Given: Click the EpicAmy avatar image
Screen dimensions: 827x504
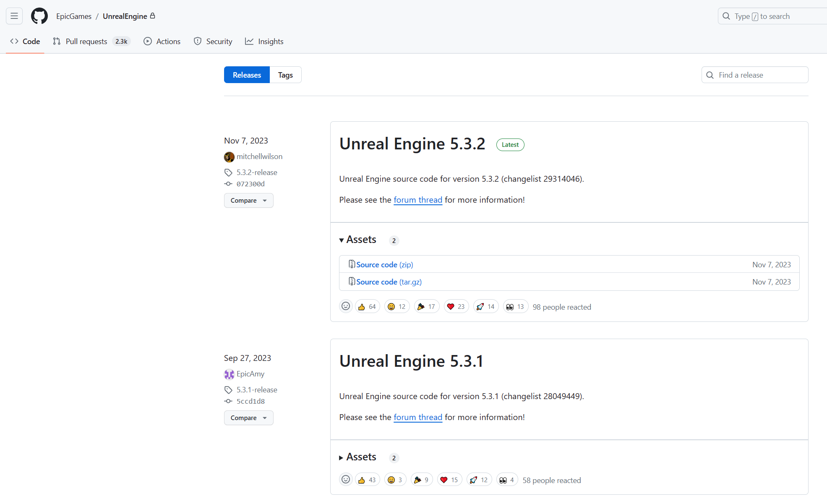Looking at the screenshot, I should click(229, 374).
